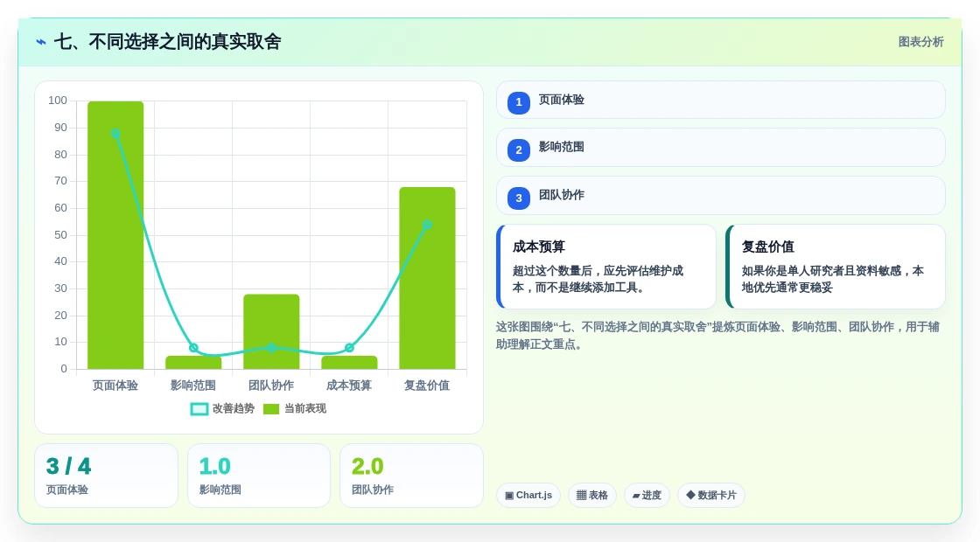Click the 复盘价值 green bar

tap(428, 279)
